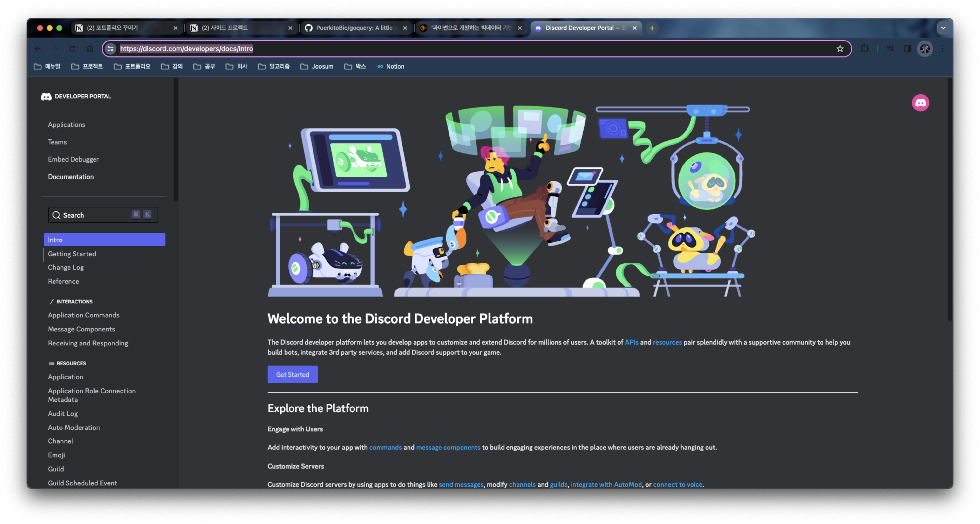
Task: Open Application Commands docs page
Action: (84, 315)
